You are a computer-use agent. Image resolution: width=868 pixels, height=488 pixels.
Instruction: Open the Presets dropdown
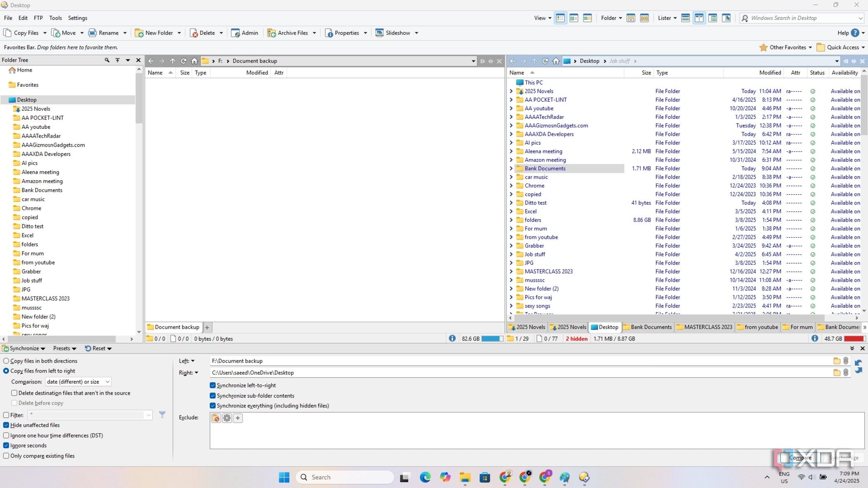(64, 349)
